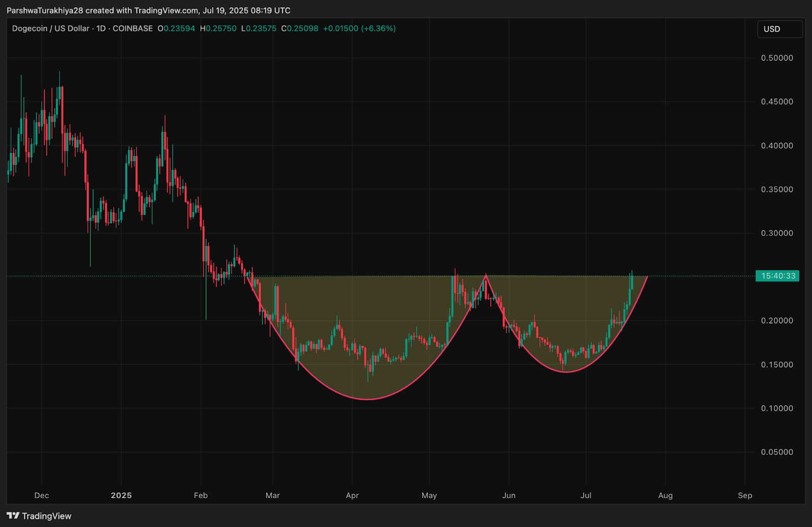The height and width of the screenshot is (527, 812).
Task: Click the percentage change value +6.36%
Action: click(x=378, y=28)
